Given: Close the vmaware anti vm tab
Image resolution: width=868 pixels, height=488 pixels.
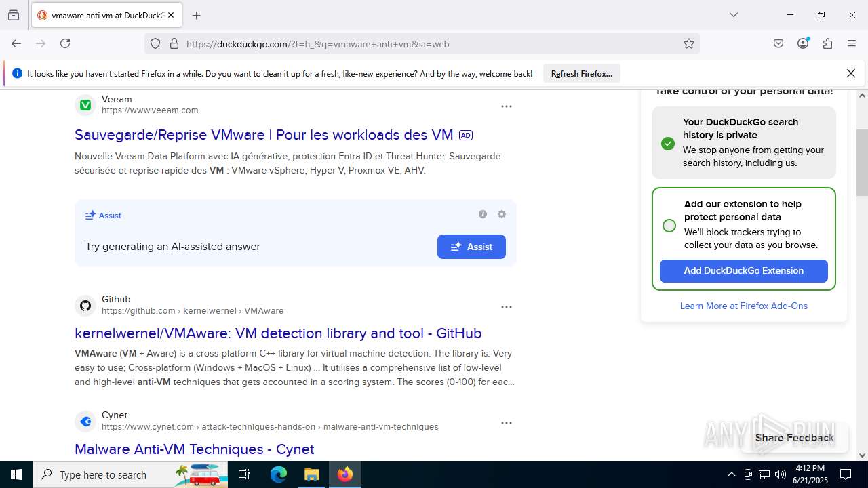Looking at the screenshot, I should click(171, 15).
